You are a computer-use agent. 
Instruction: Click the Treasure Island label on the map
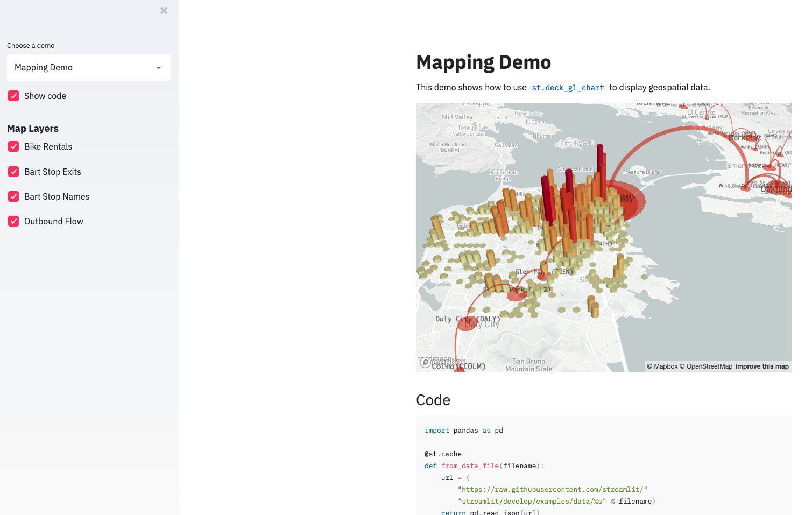click(x=641, y=172)
